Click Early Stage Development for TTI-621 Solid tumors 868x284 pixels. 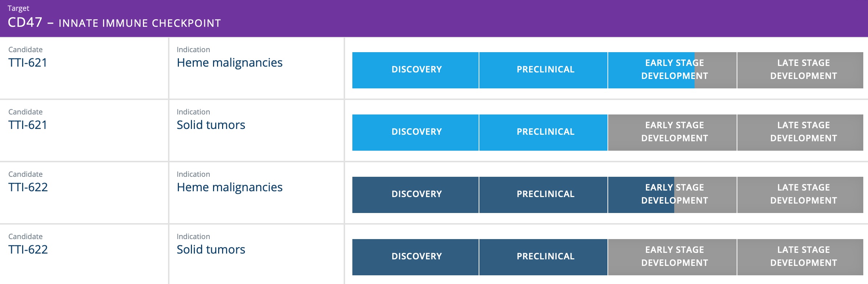point(674,132)
